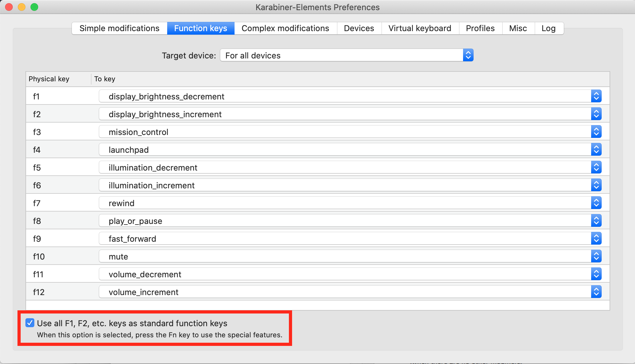Open the f1 display_brightness_decrement dropdown
This screenshot has width=635, height=364.
pyautogui.click(x=350, y=96)
